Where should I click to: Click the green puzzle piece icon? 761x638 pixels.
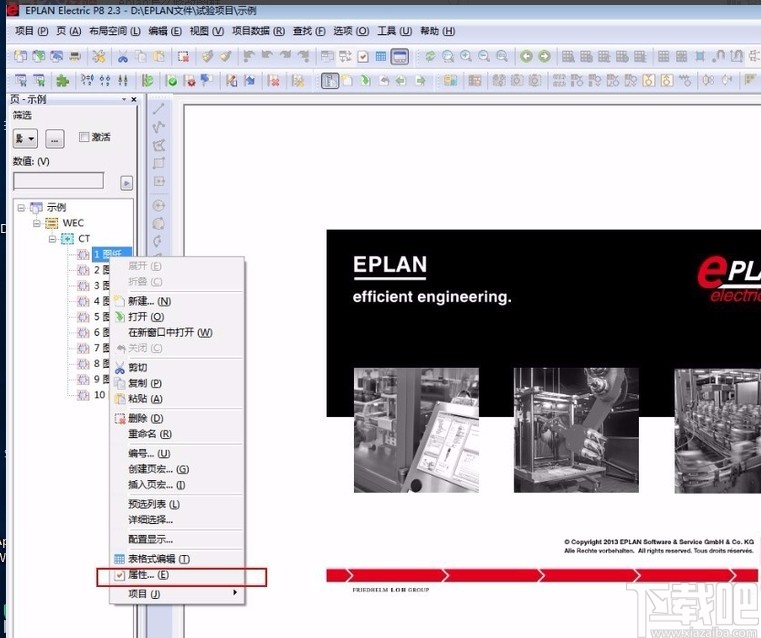[63, 81]
